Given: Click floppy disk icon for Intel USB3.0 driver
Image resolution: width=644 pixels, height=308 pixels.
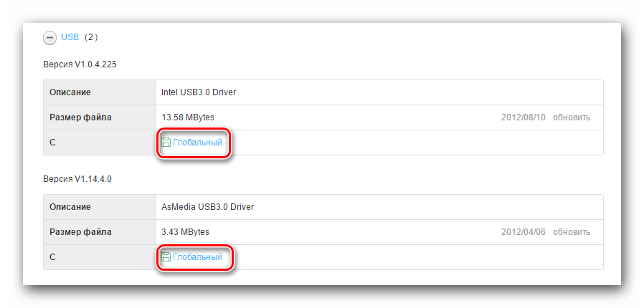Looking at the screenshot, I should [x=166, y=143].
